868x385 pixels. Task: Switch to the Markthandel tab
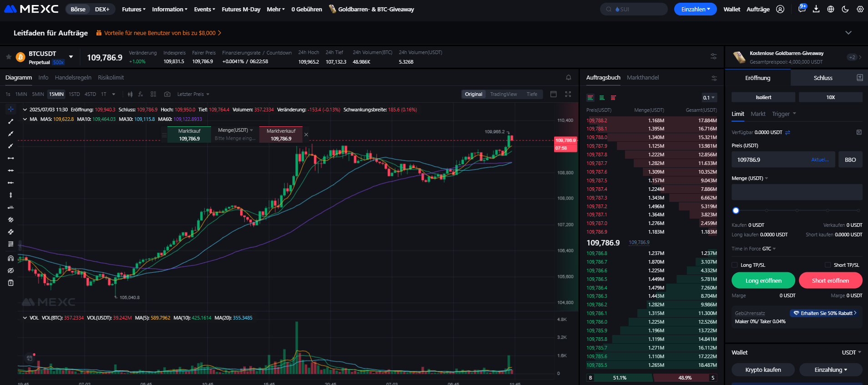[643, 78]
